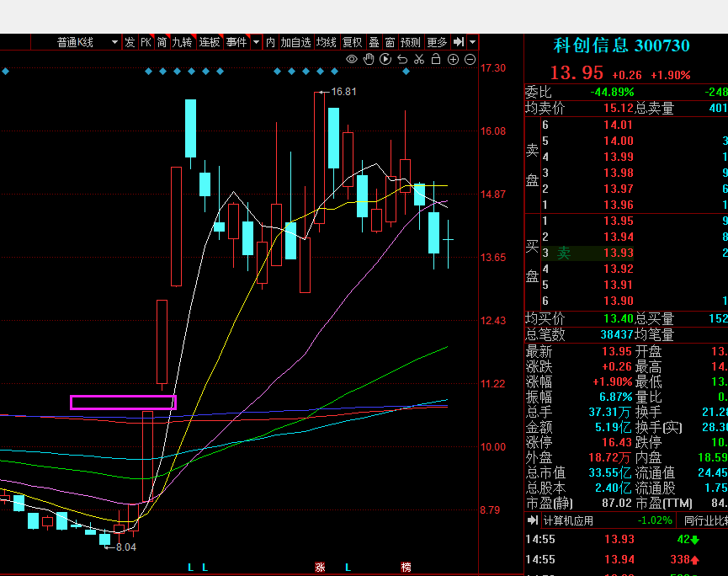Viewport: 728px width, 576px height.
Task: Toggle the 连板 indicator
Action: (x=210, y=42)
